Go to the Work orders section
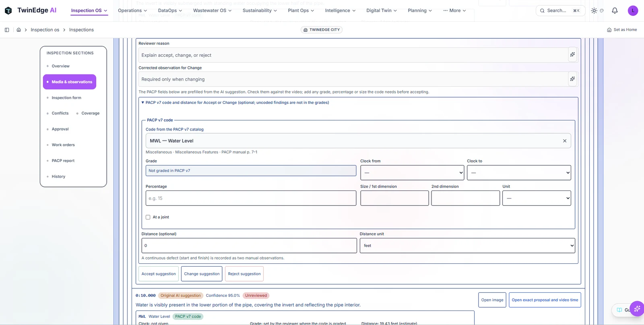The image size is (644, 325). 63,145
